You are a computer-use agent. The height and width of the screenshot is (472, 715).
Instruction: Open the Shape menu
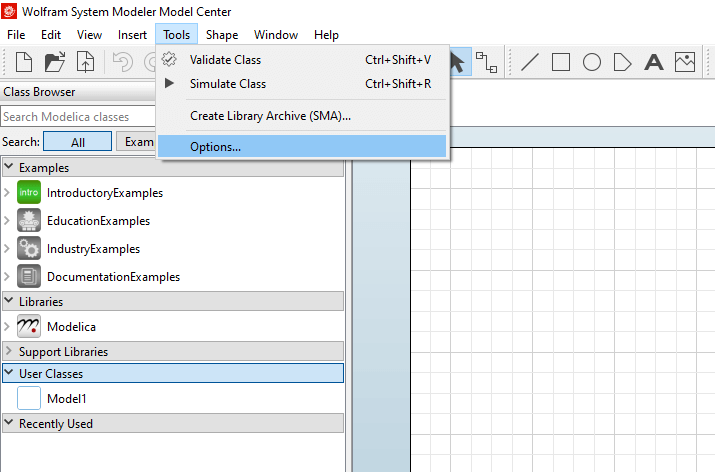222,35
